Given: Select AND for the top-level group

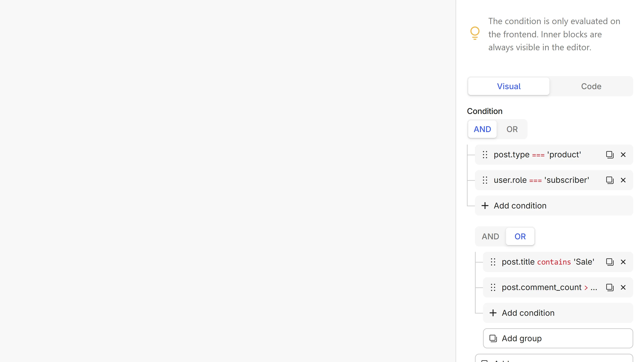Looking at the screenshot, I should click(482, 129).
